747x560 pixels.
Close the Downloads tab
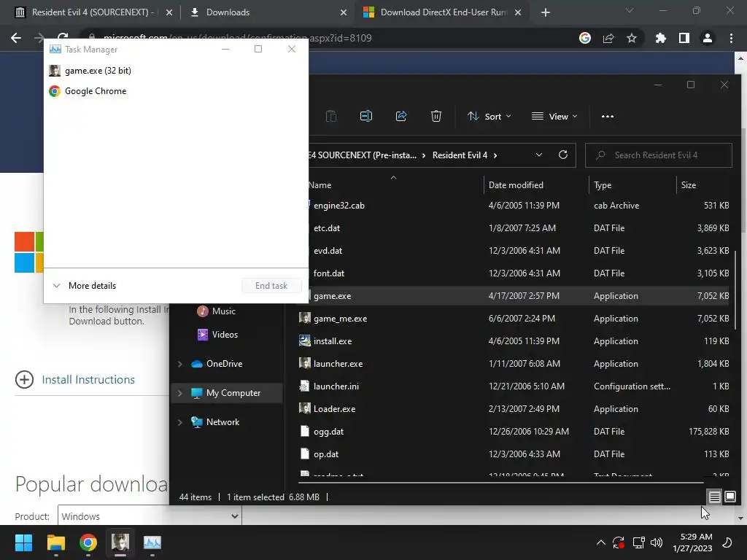click(x=344, y=12)
